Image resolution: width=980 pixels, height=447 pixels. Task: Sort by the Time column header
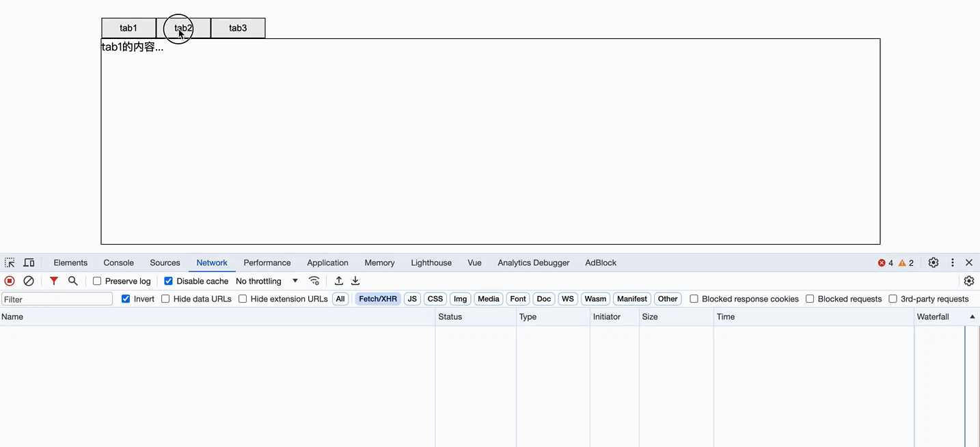814,317
